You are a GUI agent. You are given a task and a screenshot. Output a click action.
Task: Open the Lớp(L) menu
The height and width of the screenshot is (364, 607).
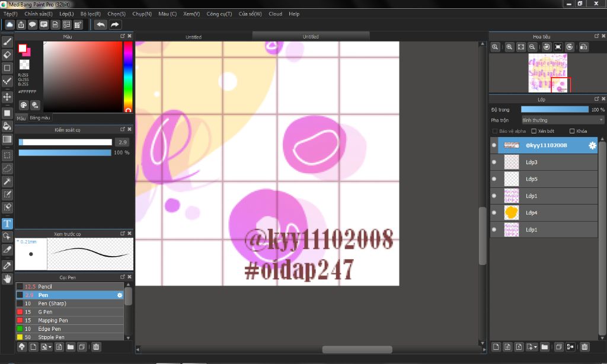pos(66,14)
